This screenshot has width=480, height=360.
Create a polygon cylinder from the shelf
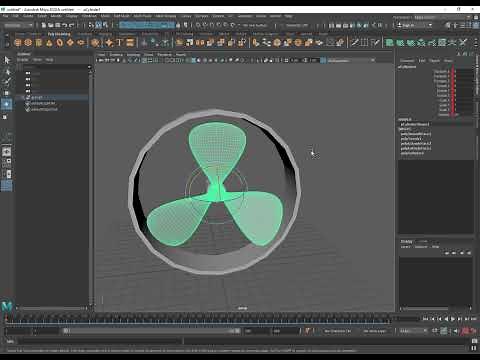click(39, 42)
